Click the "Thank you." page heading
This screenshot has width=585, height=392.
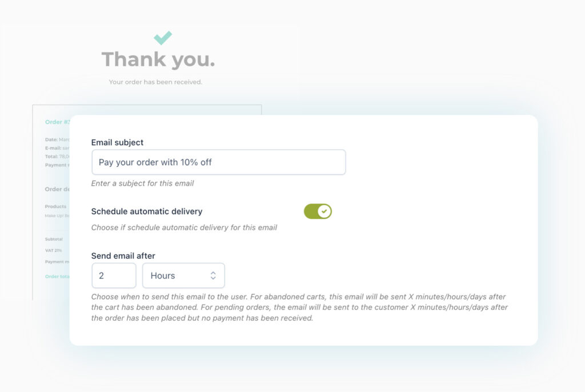158,59
